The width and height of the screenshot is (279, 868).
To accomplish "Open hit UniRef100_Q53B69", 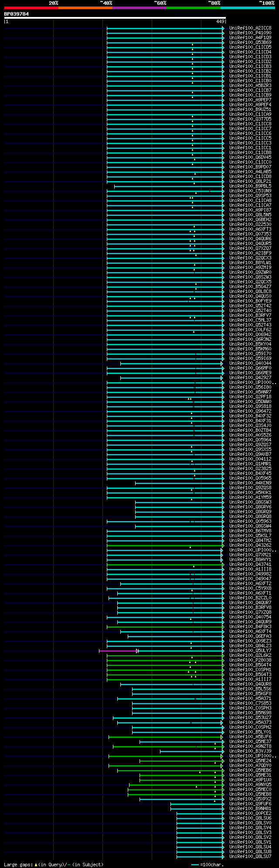I will pyautogui.click(x=250, y=42).
